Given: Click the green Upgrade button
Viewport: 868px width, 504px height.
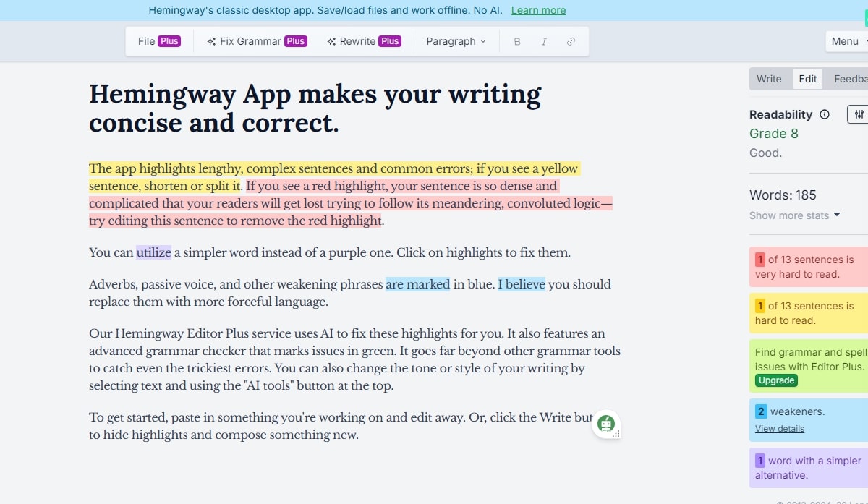Looking at the screenshot, I should [x=776, y=380].
